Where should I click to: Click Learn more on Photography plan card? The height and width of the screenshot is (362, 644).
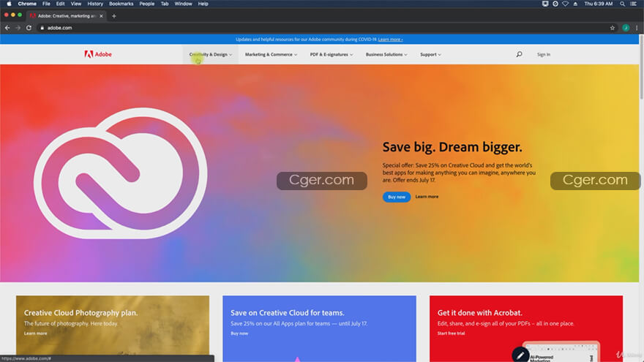(x=35, y=333)
